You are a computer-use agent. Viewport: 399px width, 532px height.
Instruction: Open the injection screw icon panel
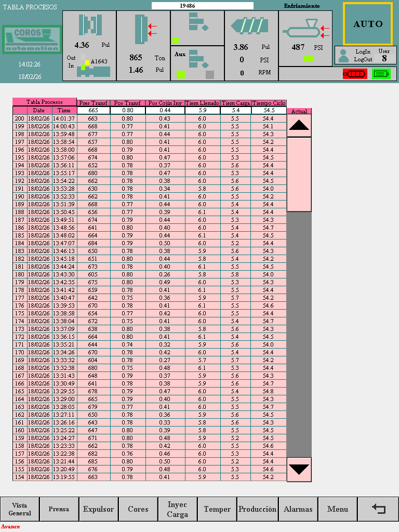click(251, 26)
